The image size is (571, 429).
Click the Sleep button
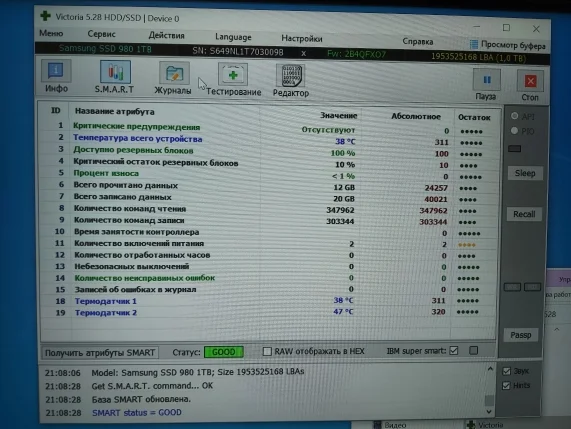click(x=525, y=173)
